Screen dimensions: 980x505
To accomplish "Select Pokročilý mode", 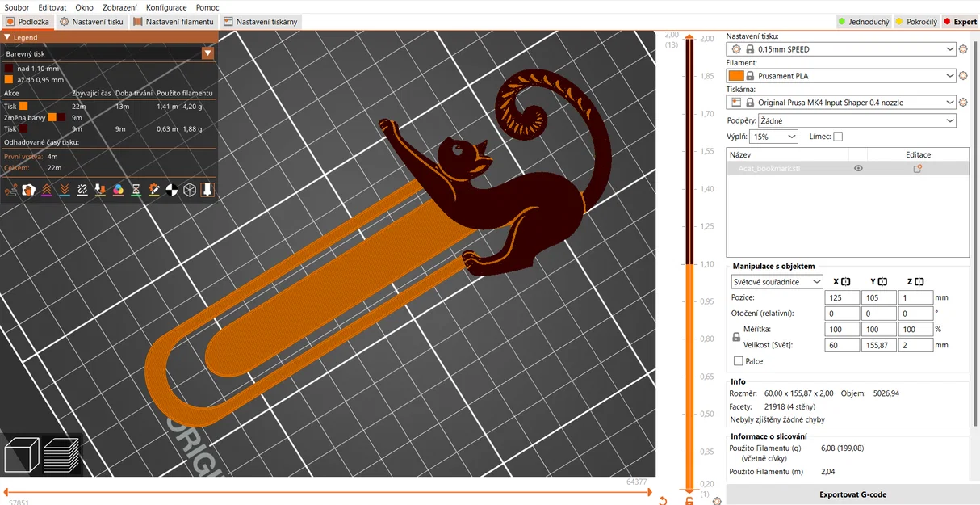I will click(x=917, y=22).
